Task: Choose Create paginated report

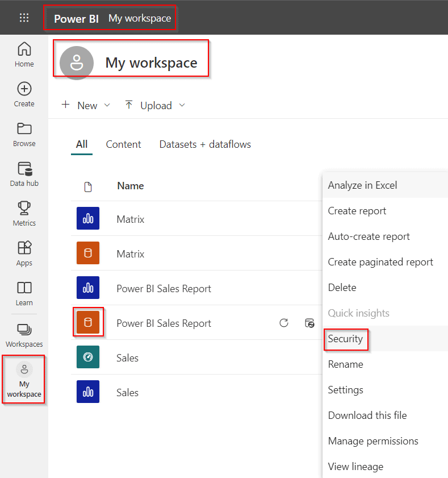Action: pos(385,262)
